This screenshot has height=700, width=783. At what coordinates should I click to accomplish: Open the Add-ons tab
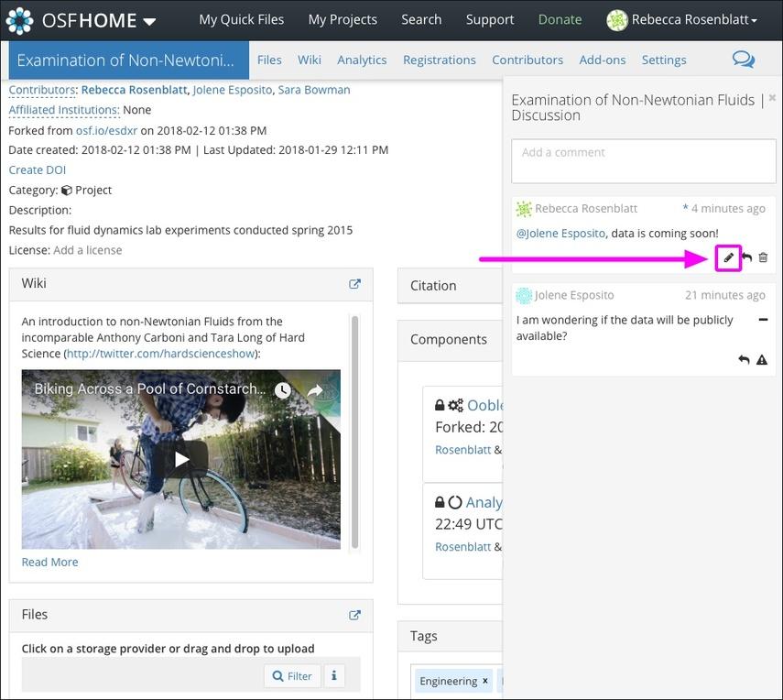(x=603, y=60)
